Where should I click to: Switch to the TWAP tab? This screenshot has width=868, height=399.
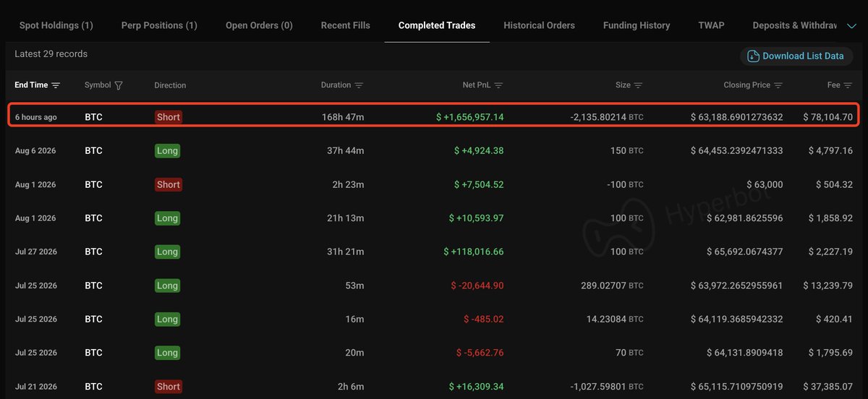[x=711, y=25]
